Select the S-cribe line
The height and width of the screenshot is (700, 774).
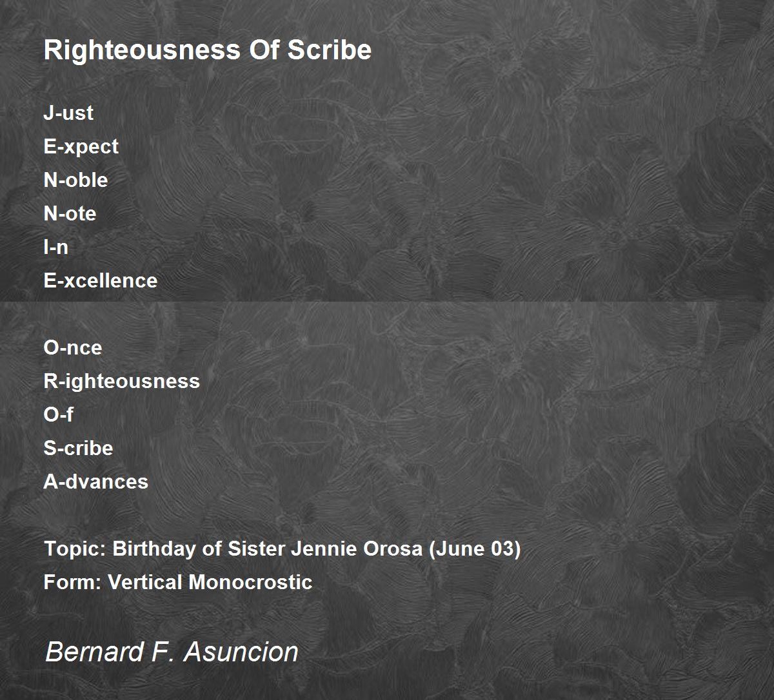pos(78,448)
